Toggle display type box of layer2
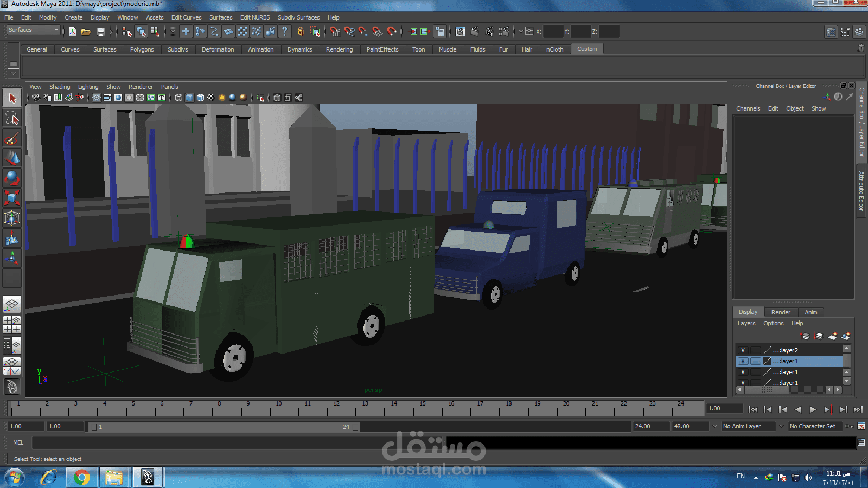Screen dimensions: 868x488 pyautogui.click(x=755, y=350)
